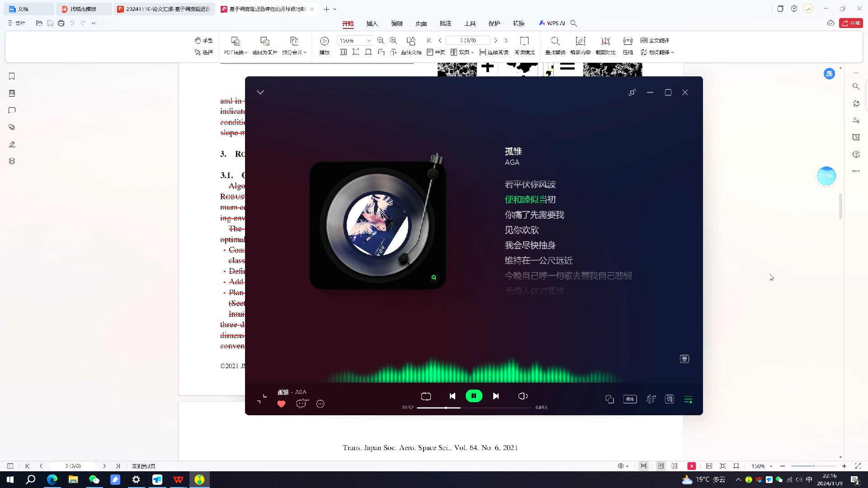Viewport: 868px width, 488px height.
Task: Unlike the song with the red heart
Action: tap(281, 404)
